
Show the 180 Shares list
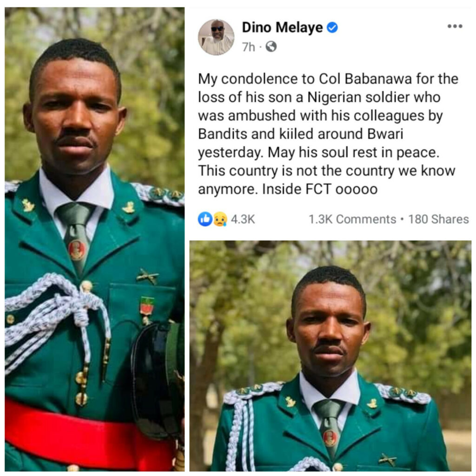438,219
